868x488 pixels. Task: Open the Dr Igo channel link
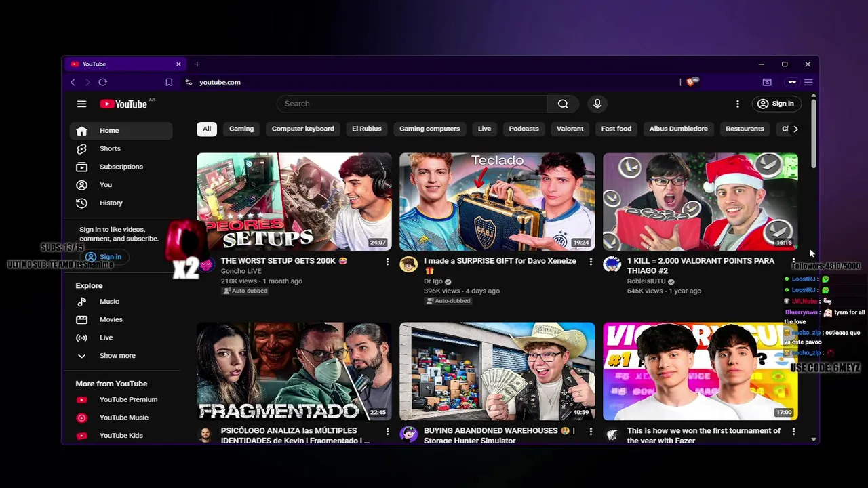pyautogui.click(x=434, y=281)
